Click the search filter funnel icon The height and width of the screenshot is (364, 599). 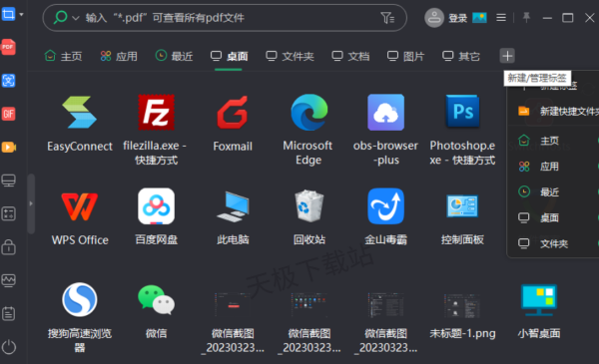(x=387, y=18)
